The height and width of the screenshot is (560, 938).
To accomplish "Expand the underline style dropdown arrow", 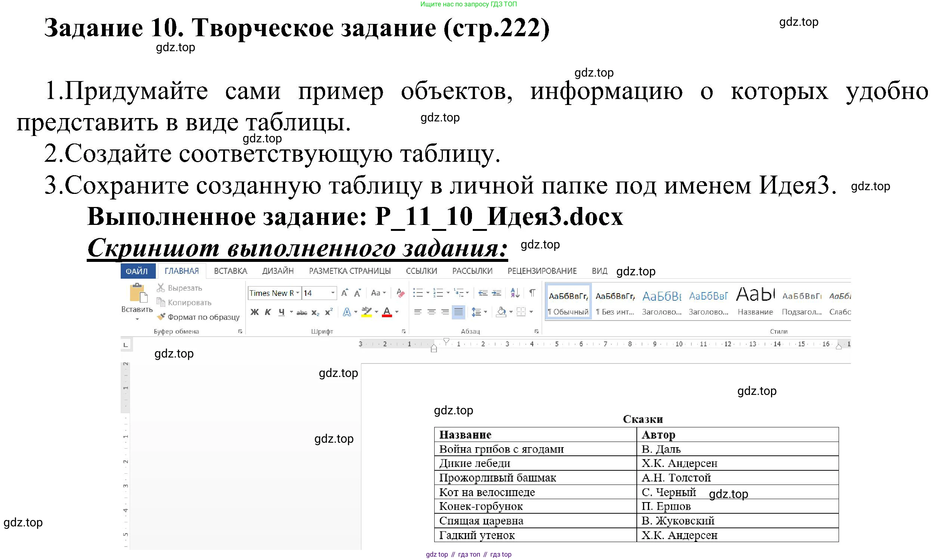I will [291, 312].
